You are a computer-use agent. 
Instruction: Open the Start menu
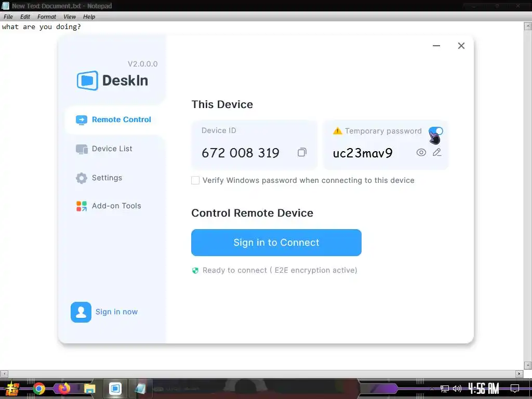click(x=12, y=389)
